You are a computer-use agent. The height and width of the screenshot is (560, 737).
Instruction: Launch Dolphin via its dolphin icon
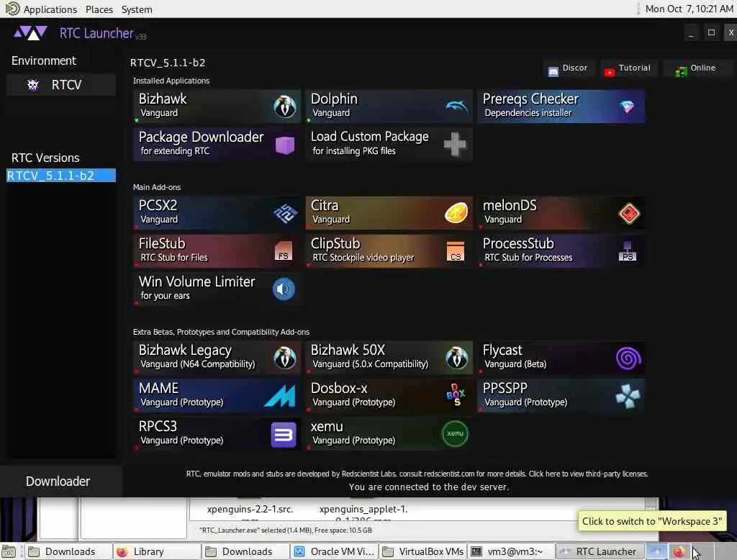pos(456,107)
